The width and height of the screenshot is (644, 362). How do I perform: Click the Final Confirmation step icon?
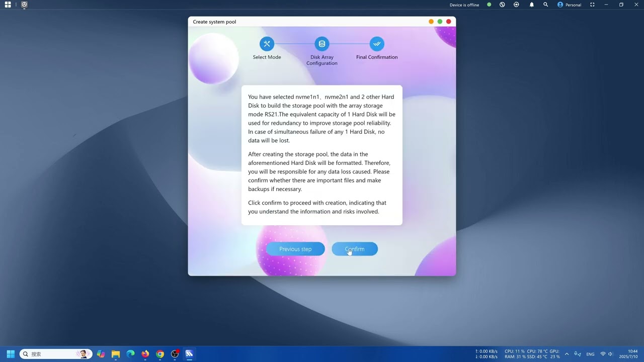377,44
